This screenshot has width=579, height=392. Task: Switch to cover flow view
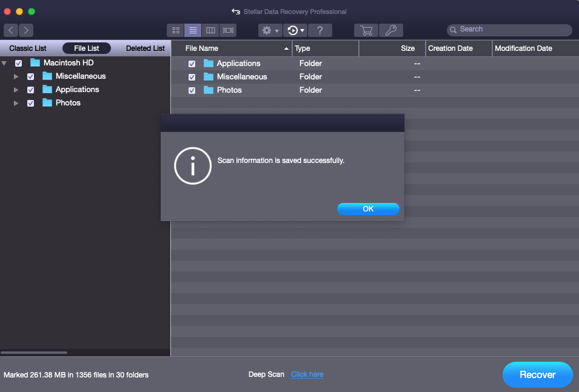[x=228, y=30]
